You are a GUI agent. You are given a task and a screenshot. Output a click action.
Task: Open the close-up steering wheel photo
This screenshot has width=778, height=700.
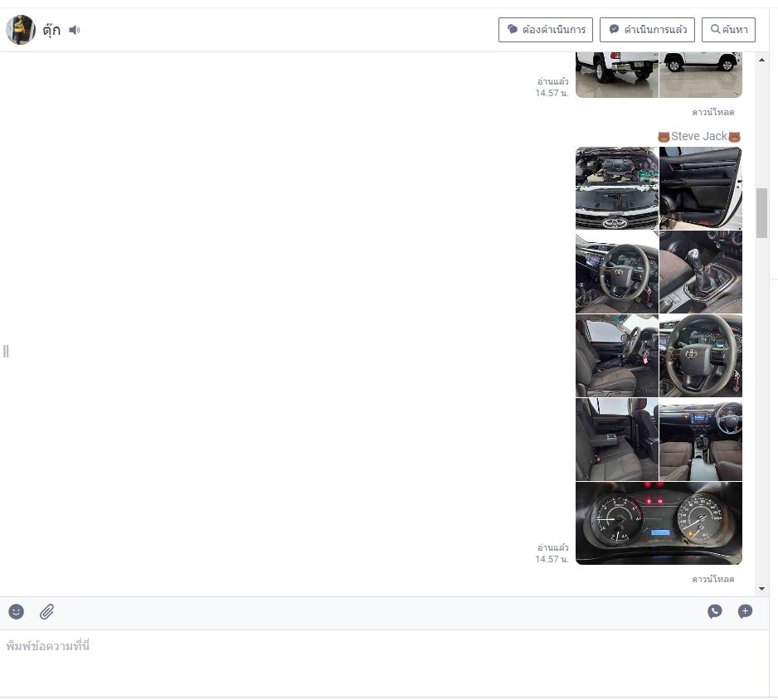[701, 356]
